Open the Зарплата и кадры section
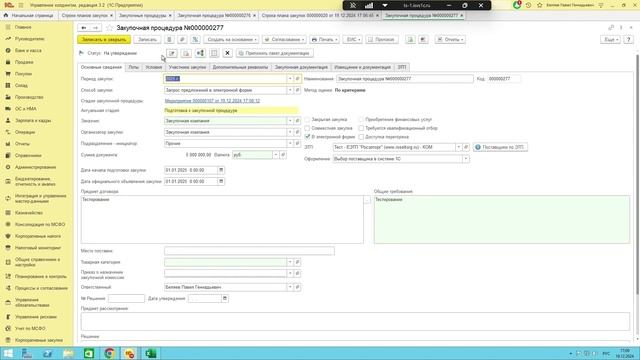The image size is (640, 360). pyautogui.click(x=33, y=121)
